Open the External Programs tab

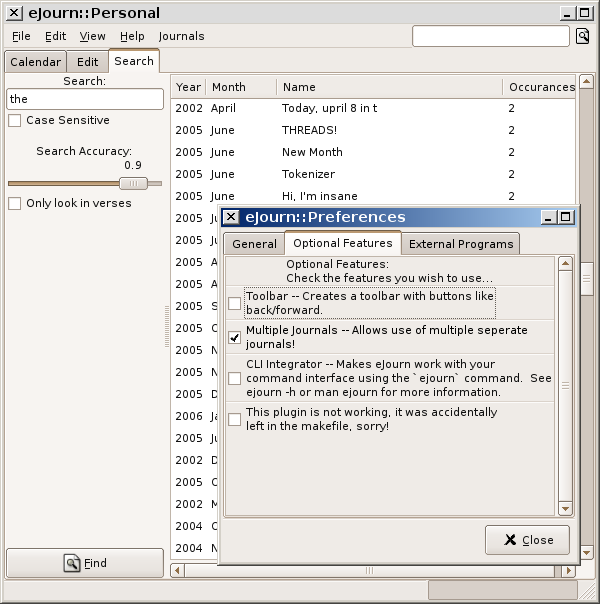[x=461, y=244]
